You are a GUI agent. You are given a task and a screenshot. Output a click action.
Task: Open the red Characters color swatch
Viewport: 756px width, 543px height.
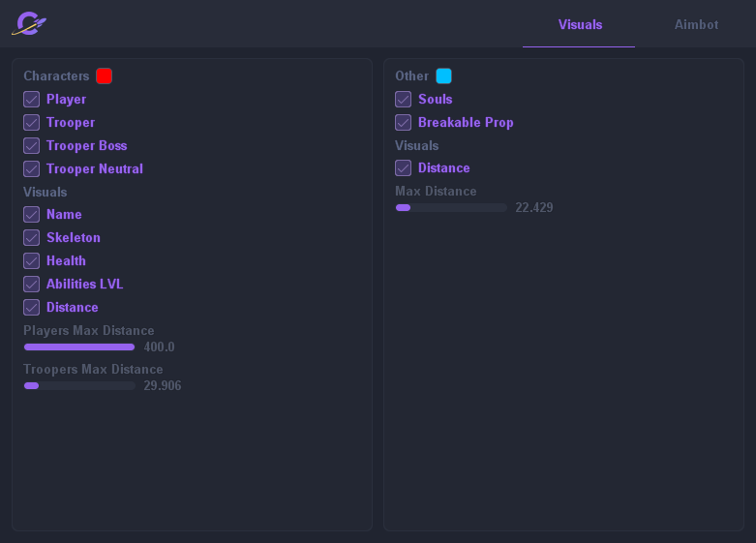pos(104,76)
